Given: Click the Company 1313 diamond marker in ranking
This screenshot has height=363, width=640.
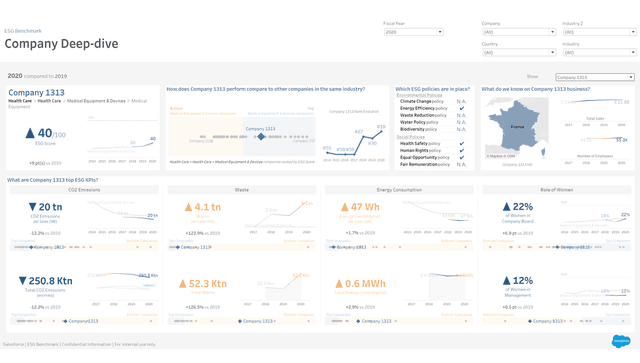Looking at the screenshot, I should tap(261, 136).
